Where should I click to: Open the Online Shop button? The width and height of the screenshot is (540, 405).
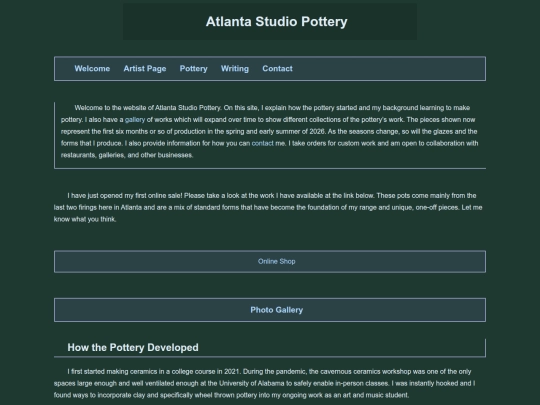270,261
